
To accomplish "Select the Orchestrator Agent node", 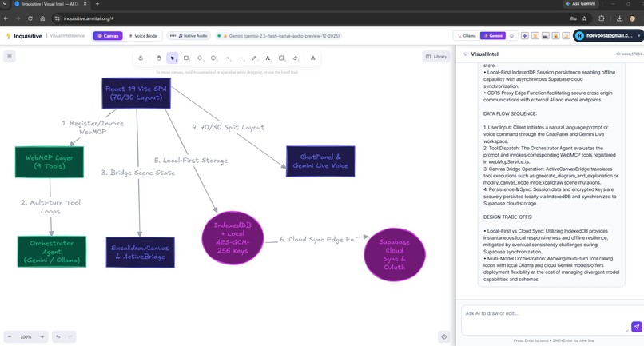I will 52,252.
